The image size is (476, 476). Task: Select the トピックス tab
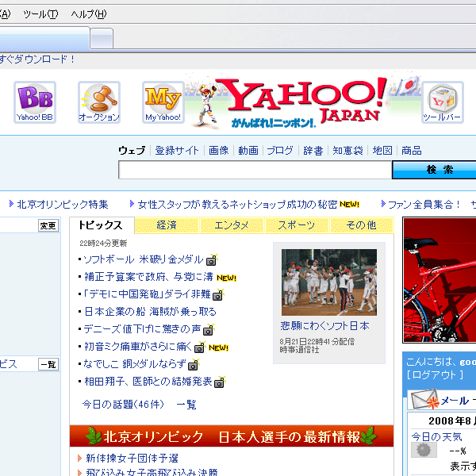[102, 225]
